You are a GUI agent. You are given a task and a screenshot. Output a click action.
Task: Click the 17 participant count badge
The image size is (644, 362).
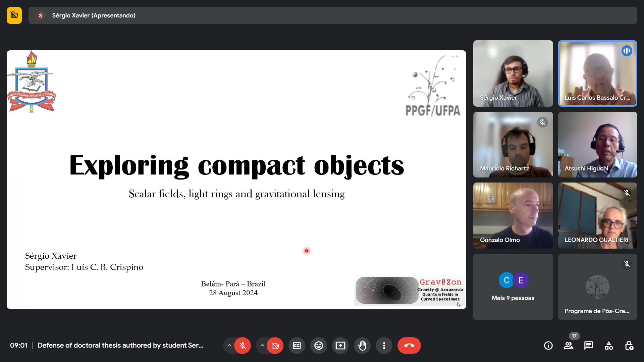[574, 336]
